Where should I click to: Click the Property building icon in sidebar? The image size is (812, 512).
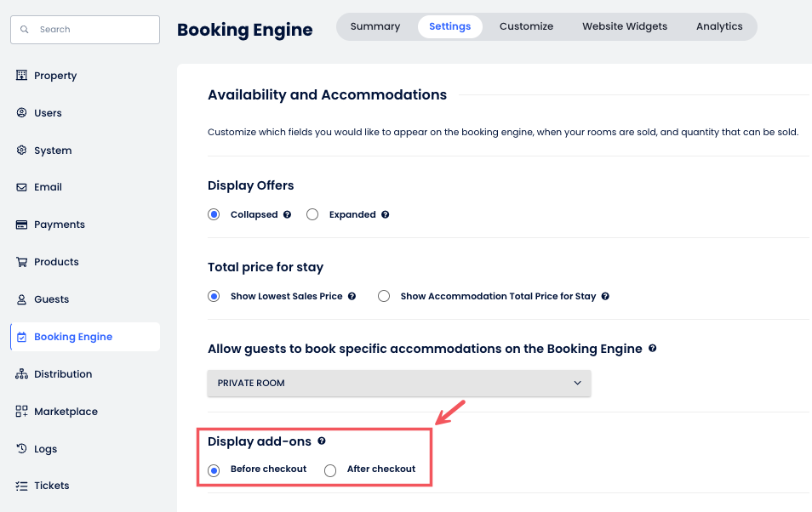(x=22, y=76)
